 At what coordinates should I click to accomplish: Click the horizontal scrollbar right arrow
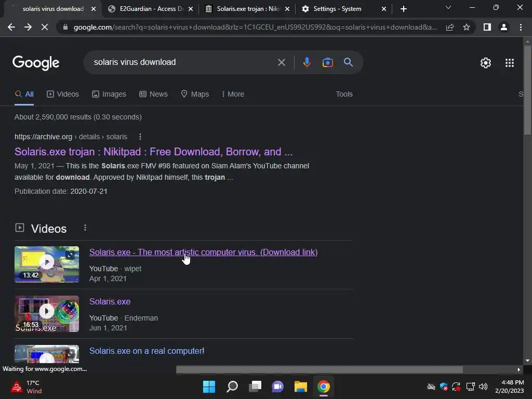click(x=518, y=369)
